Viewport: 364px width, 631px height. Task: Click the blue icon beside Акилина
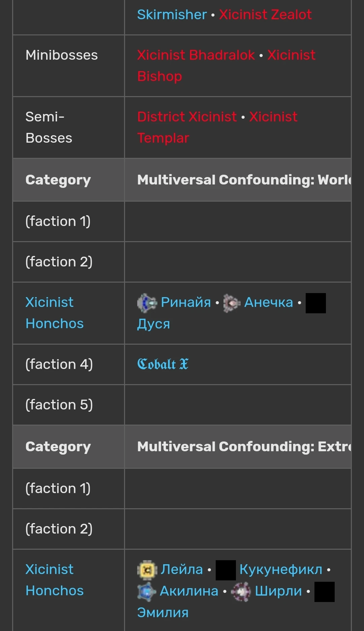pos(147,592)
